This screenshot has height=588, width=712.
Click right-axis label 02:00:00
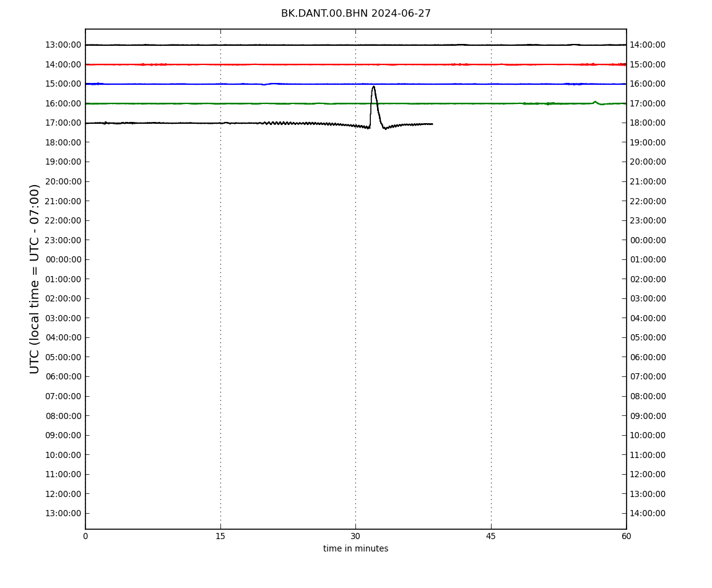coord(648,279)
